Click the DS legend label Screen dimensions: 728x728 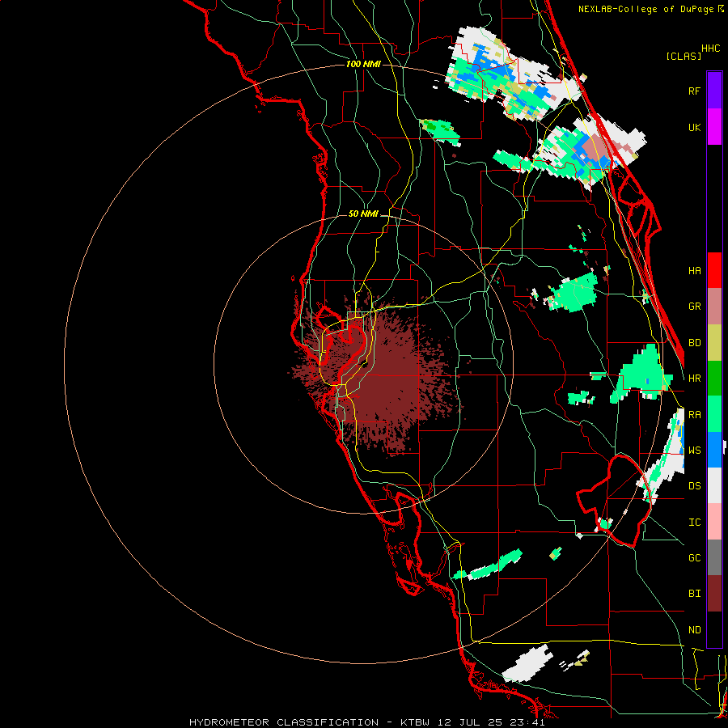(695, 486)
